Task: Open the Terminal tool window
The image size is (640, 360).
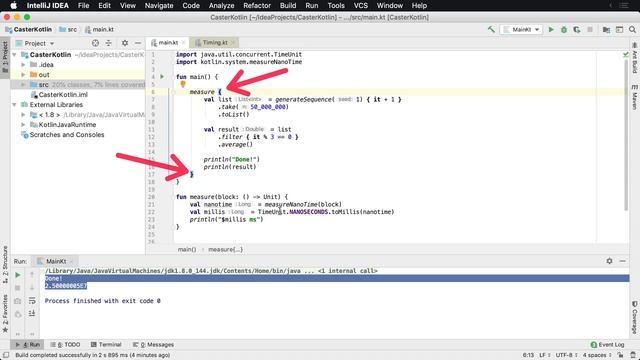Action: (x=106, y=344)
